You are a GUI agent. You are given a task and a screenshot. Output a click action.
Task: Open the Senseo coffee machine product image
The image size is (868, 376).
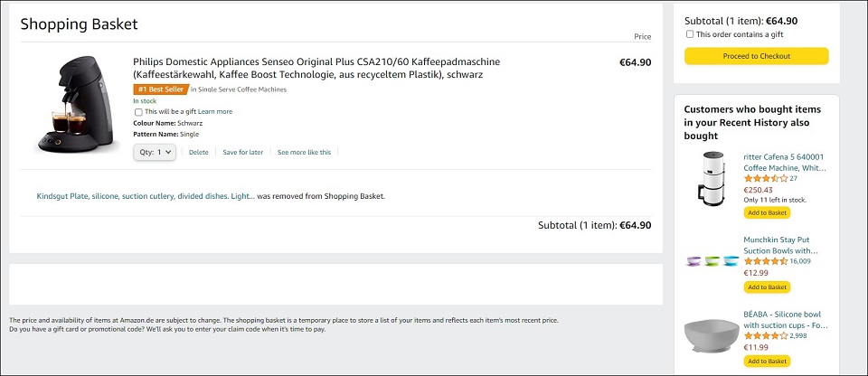(x=78, y=104)
